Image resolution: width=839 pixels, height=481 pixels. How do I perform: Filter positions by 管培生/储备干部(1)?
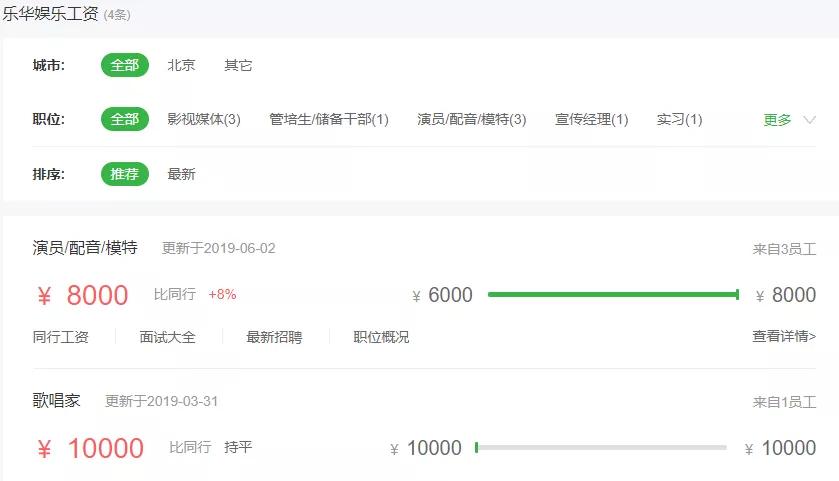pyautogui.click(x=329, y=119)
